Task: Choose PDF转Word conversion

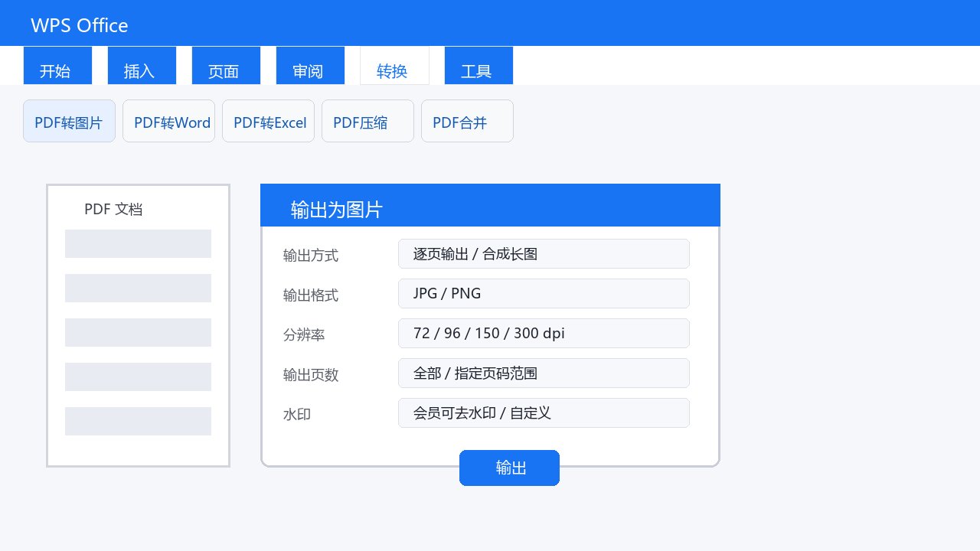Action: [168, 121]
